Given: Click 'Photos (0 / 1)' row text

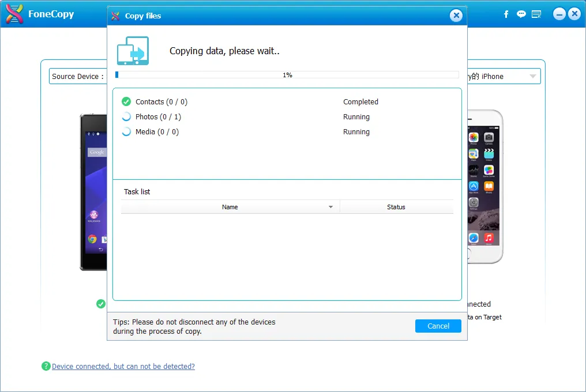Looking at the screenshot, I should [x=158, y=116].
